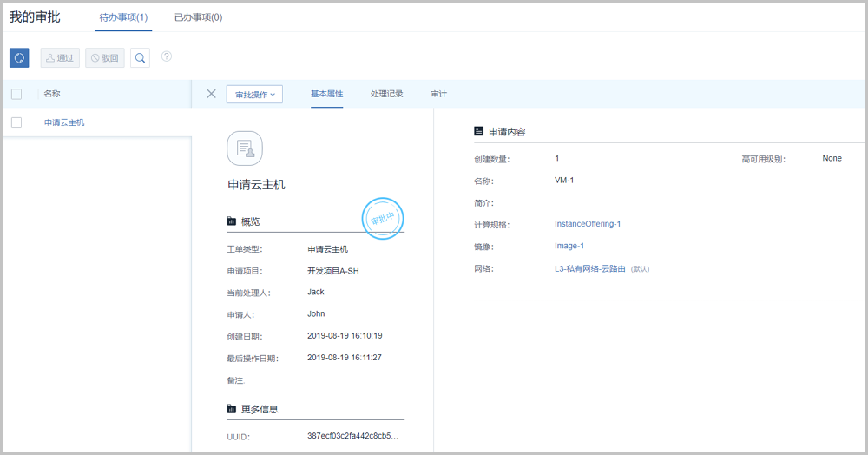868x455 pixels.
Task: Close the detail panel with X icon
Action: coord(211,94)
